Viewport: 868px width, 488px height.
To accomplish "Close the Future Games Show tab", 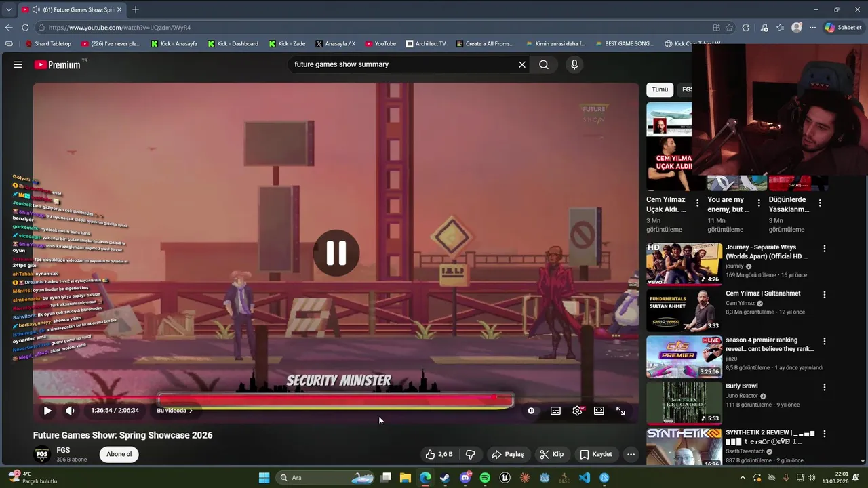I will pyautogui.click(x=119, y=9).
